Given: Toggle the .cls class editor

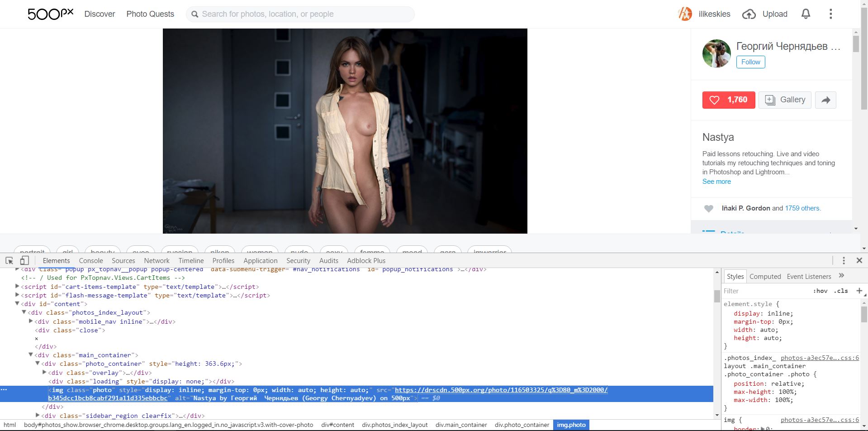Looking at the screenshot, I should (841, 291).
